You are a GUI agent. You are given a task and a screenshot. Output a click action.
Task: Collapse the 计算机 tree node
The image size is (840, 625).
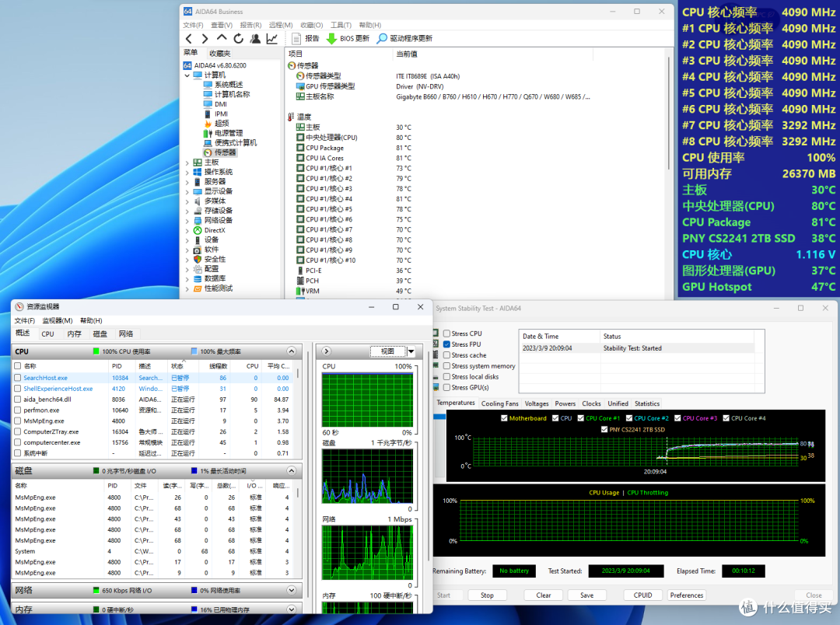pyautogui.click(x=187, y=75)
